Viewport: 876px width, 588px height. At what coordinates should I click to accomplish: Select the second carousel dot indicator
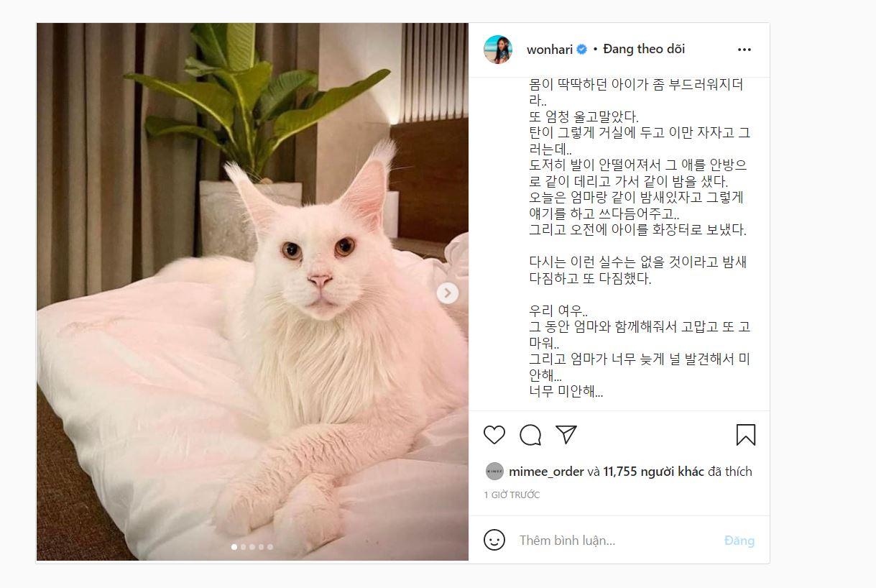pos(244,547)
